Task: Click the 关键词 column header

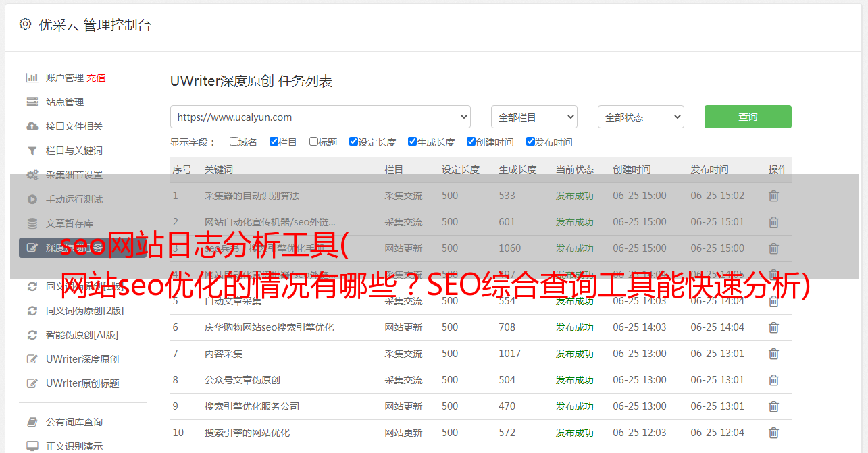Action: click(219, 169)
